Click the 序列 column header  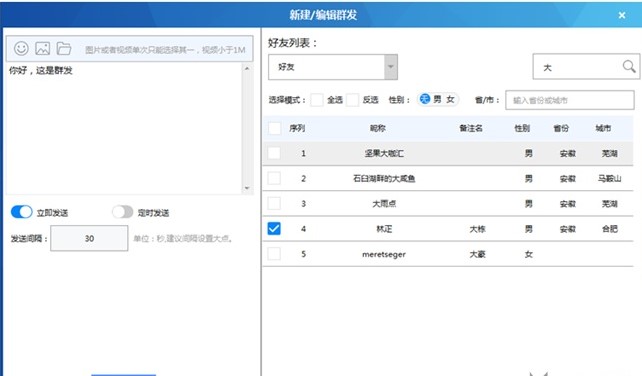[x=297, y=128]
